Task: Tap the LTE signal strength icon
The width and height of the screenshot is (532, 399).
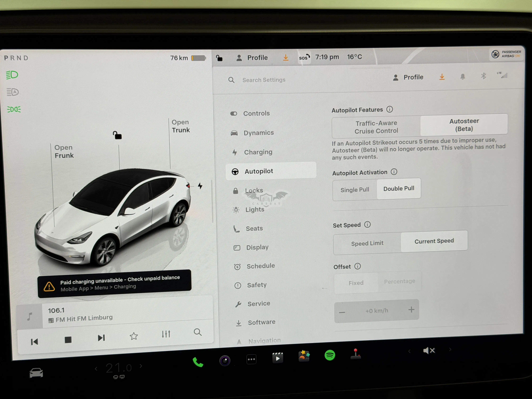Action: [502, 75]
